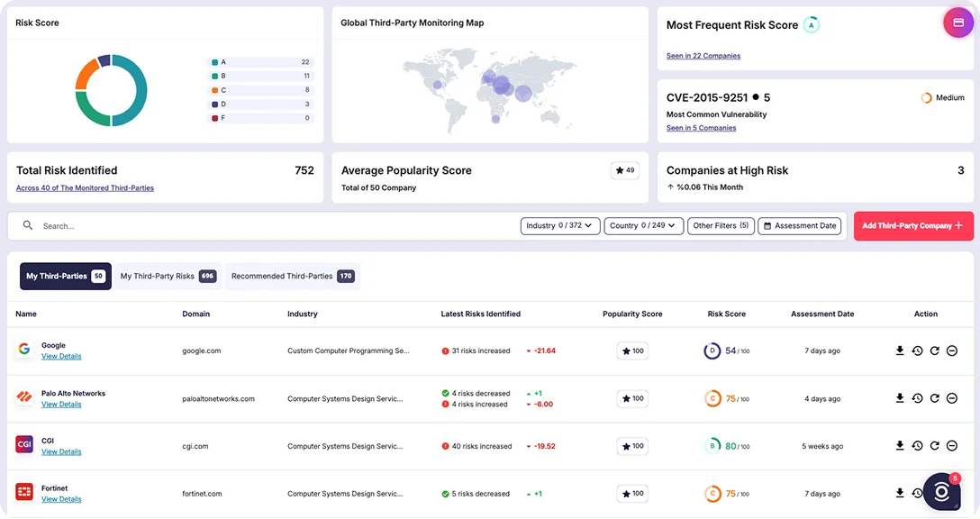The image size is (980, 519).
Task: Refresh Palo Alto Networks assessment
Action: [x=934, y=398]
